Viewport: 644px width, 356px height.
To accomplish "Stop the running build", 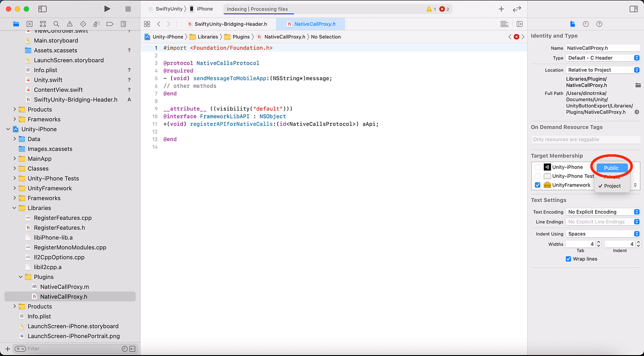I will coord(128,9).
